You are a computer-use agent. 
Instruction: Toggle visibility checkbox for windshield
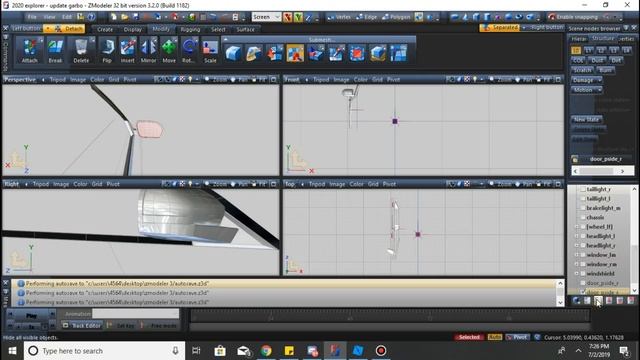click(x=583, y=273)
